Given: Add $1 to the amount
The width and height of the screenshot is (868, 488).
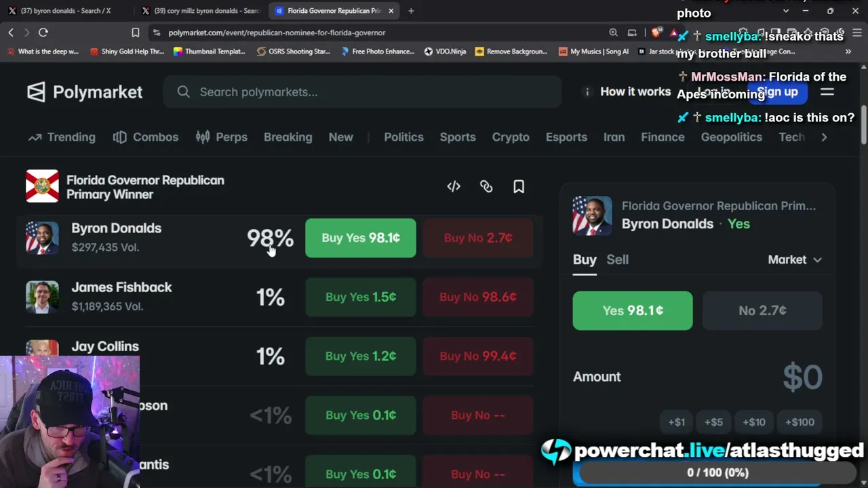Looking at the screenshot, I should [x=676, y=422].
